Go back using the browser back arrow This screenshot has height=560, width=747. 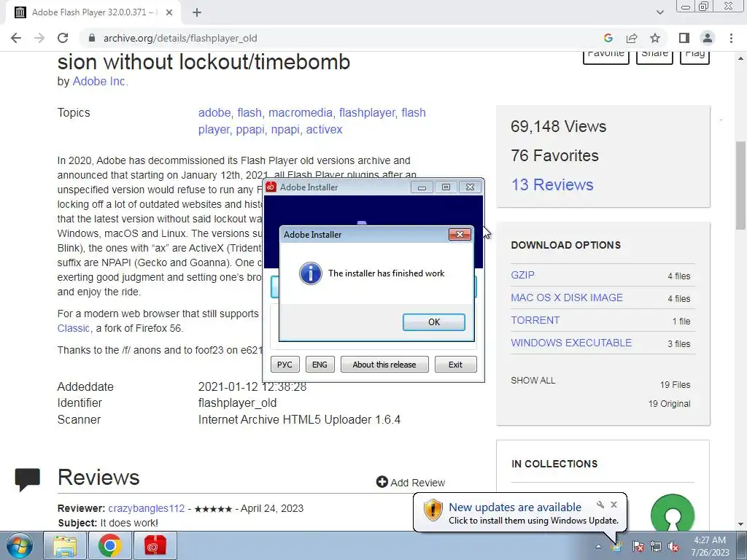click(x=16, y=38)
